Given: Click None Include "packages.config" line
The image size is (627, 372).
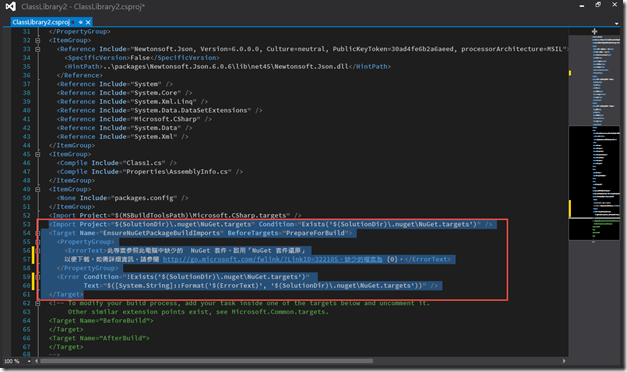Looking at the screenshot, I should click(x=122, y=198).
